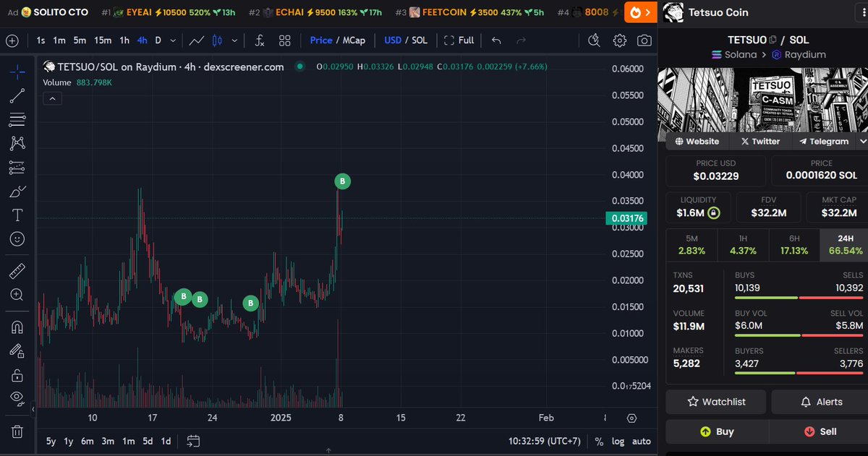The image size is (868, 456).
Task: Set chart range to 5y
Action: [51, 441]
